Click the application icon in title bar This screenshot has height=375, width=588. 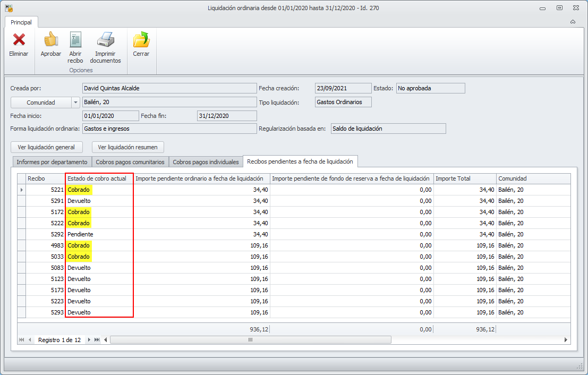point(8,8)
